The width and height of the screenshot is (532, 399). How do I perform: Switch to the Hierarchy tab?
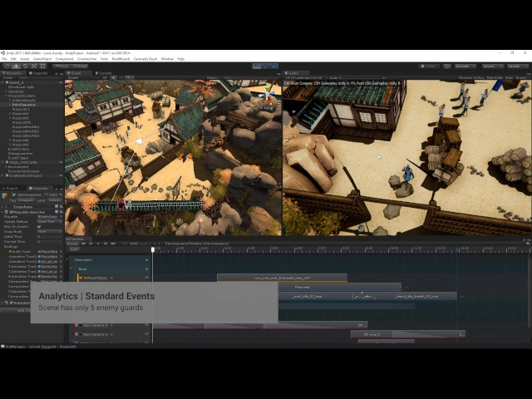[13, 73]
